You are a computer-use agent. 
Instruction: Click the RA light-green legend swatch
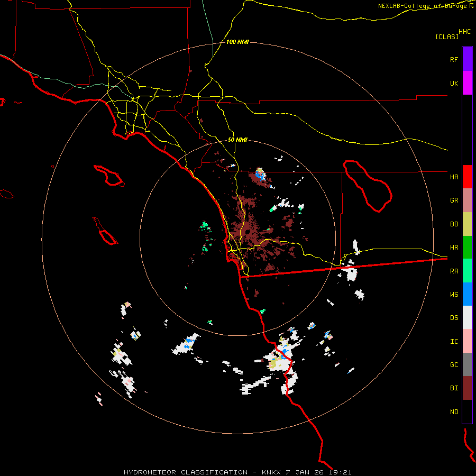tap(467, 271)
